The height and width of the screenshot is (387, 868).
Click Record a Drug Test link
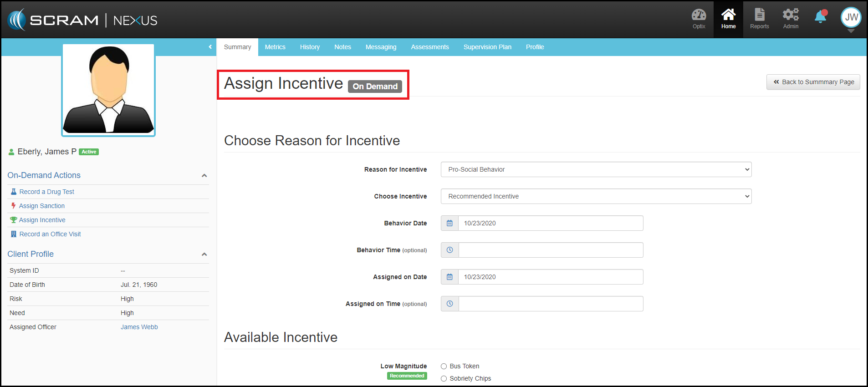pyautogui.click(x=46, y=192)
